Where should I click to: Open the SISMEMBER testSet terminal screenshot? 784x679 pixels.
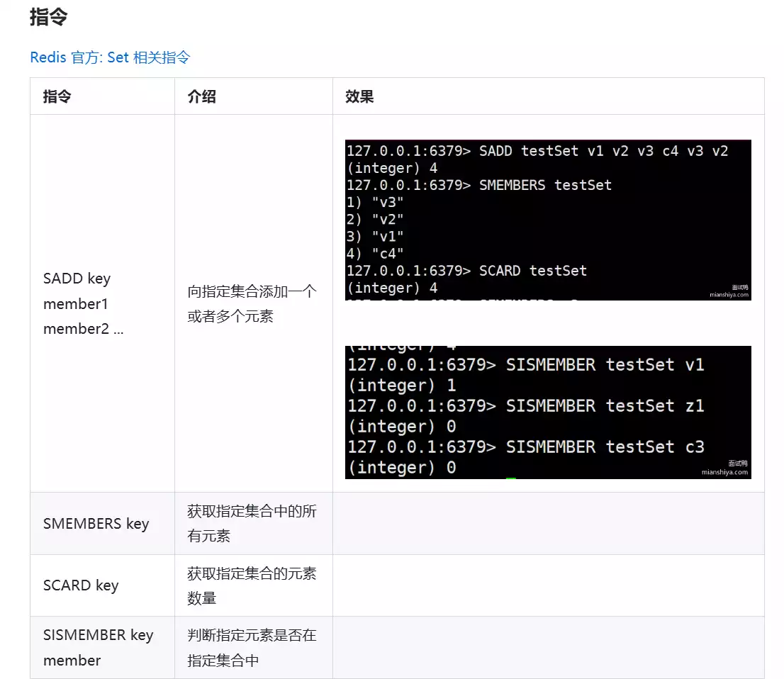click(x=547, y=411)
